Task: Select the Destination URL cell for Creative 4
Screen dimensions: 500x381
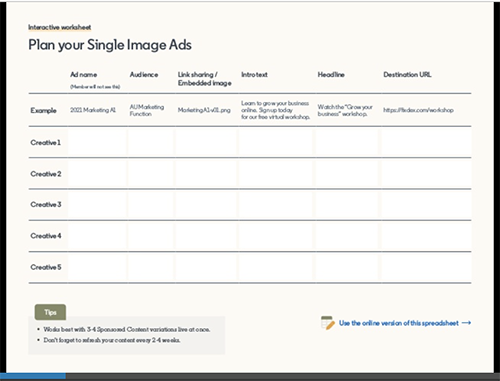Action: (426, 236)
